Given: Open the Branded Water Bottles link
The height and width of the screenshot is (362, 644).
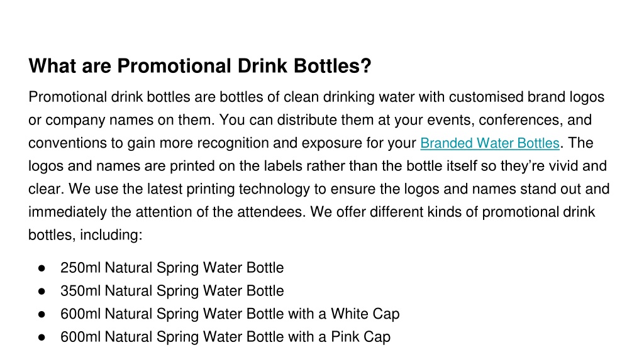Looking at the screenshot, I should (489, 143).
